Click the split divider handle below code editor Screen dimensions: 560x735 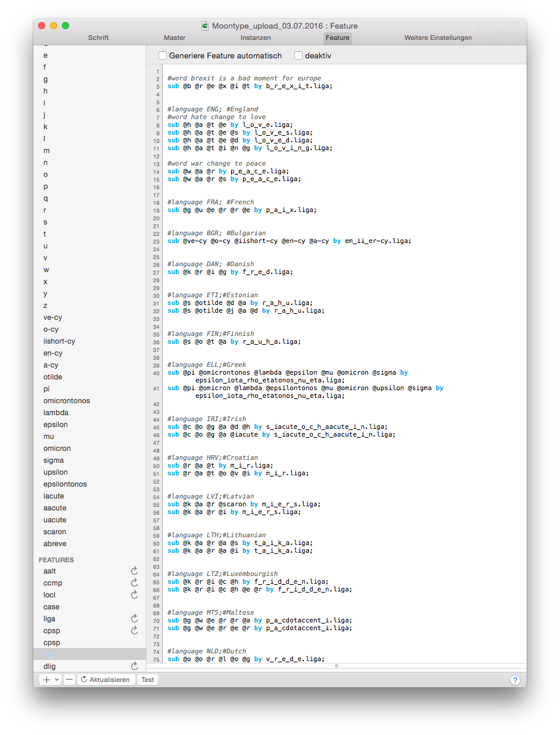click(x=337, y=666)
